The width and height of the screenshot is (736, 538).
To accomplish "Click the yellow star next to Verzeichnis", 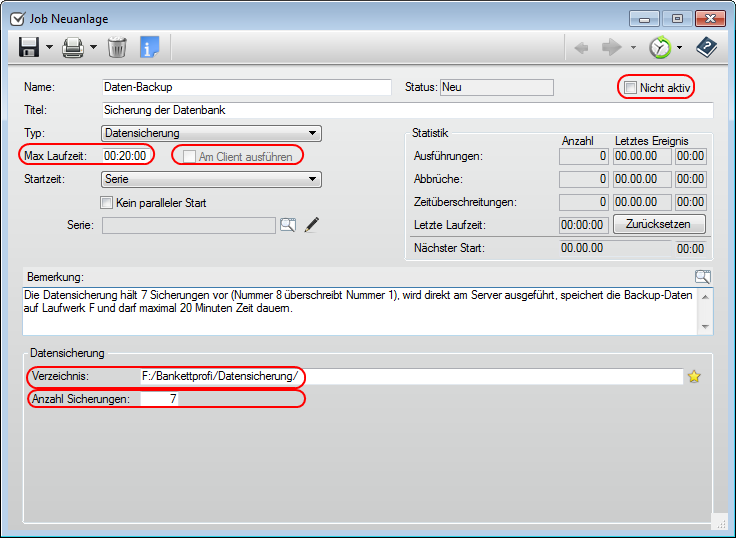I will point(694,377).
